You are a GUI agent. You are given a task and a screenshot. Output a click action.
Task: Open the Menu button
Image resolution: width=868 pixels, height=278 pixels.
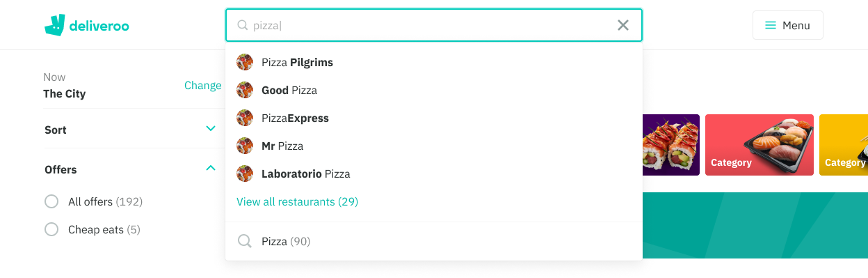coord(788,25)
